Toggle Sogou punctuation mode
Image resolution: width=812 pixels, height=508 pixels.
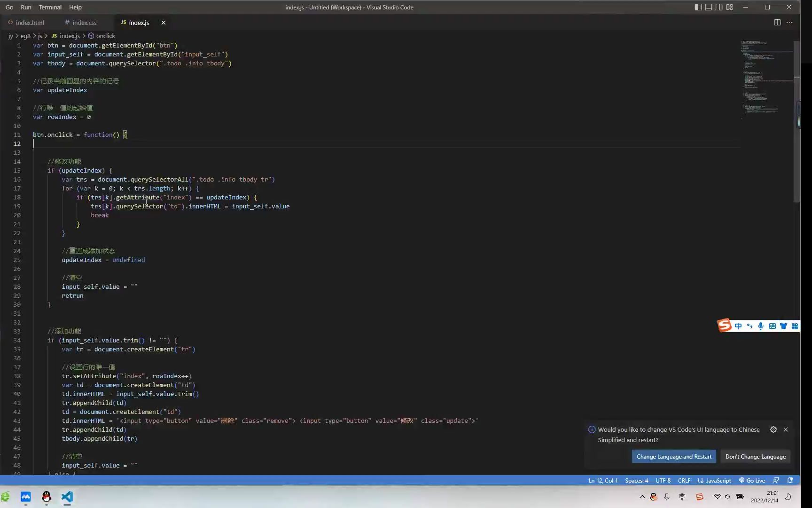pos(750,326)
